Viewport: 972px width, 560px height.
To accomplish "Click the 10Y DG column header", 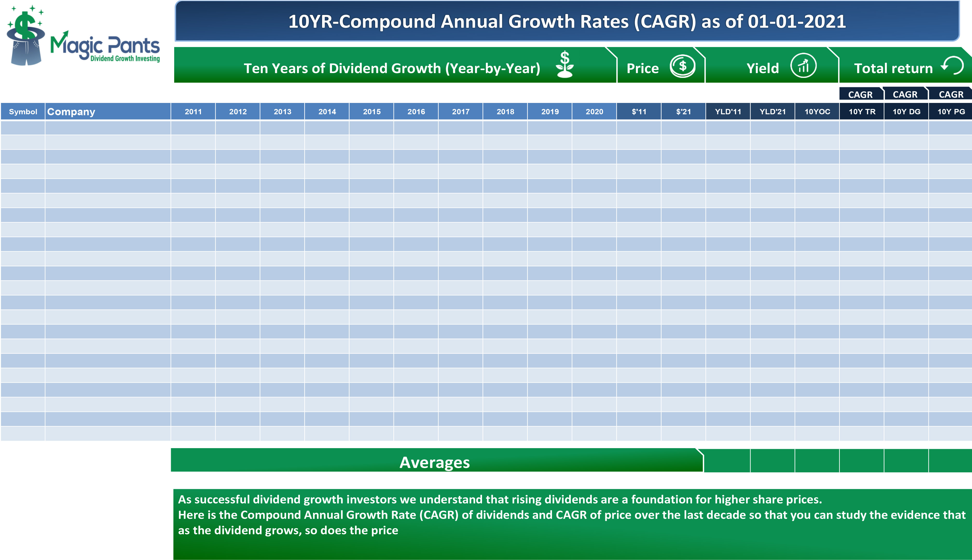I will (906, 112).
